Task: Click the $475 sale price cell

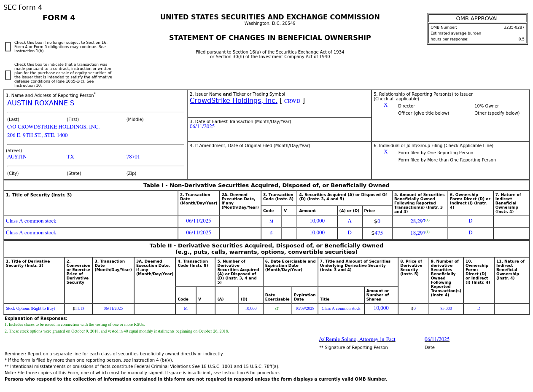Action: (377, 234)
